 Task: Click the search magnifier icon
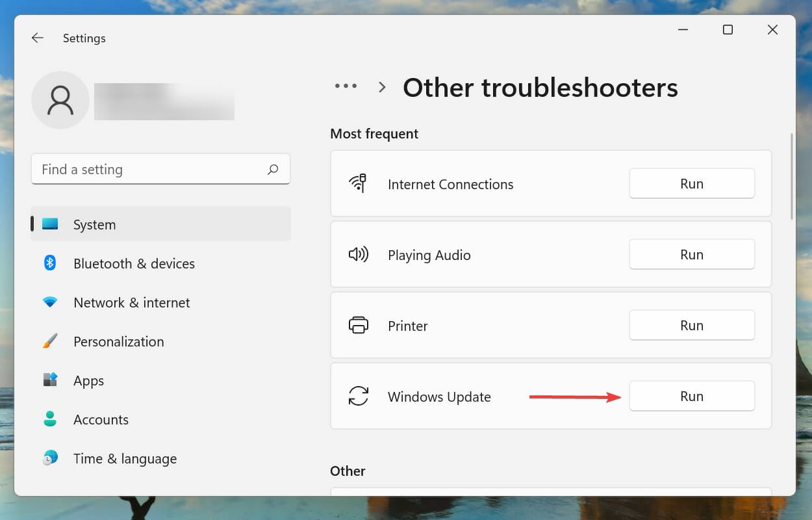tap(273, 170)
